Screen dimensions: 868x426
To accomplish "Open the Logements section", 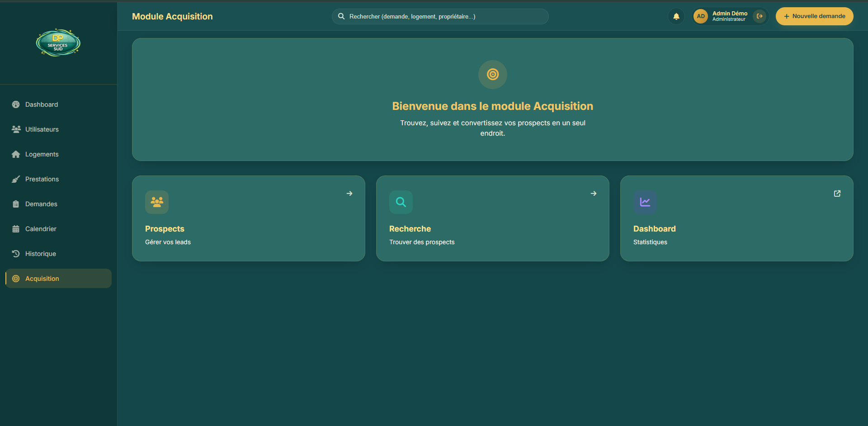I will pos(58,154).
